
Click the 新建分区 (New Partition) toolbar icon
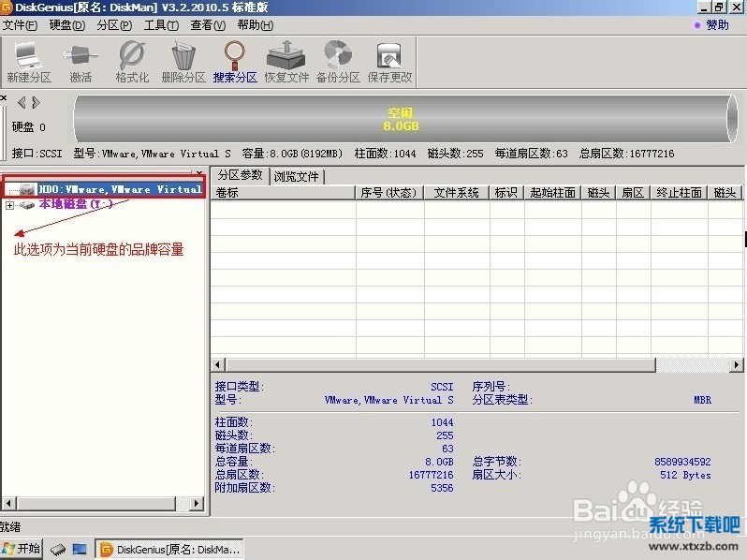click(28, 62)
